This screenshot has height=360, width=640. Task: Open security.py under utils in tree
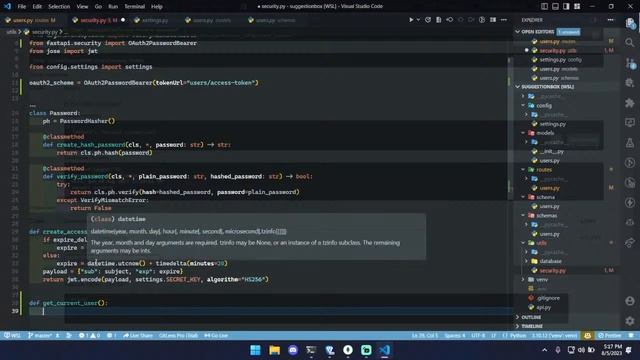click(553, 270)
